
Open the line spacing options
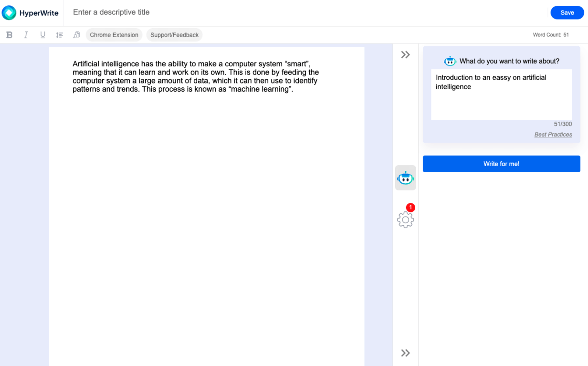point(60,35)
